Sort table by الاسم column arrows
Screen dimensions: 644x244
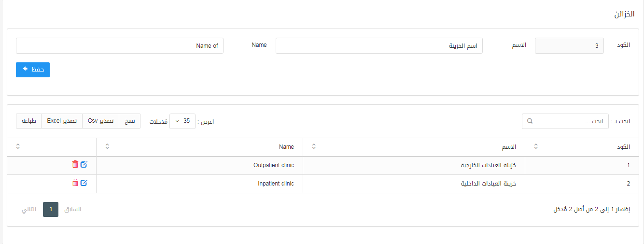(x=313, y=146)
